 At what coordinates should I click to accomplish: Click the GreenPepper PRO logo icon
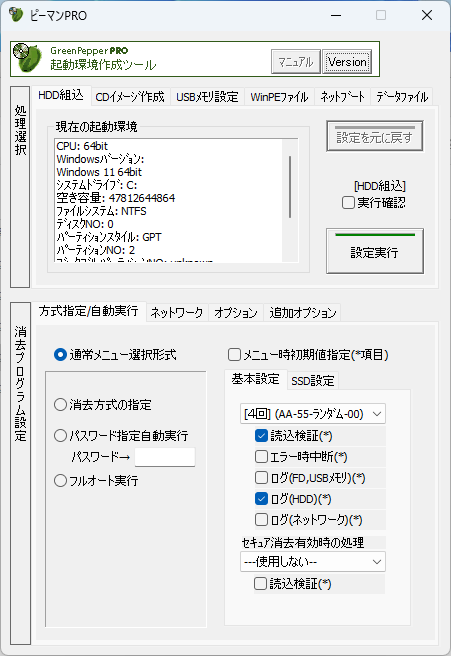(27, 58)
